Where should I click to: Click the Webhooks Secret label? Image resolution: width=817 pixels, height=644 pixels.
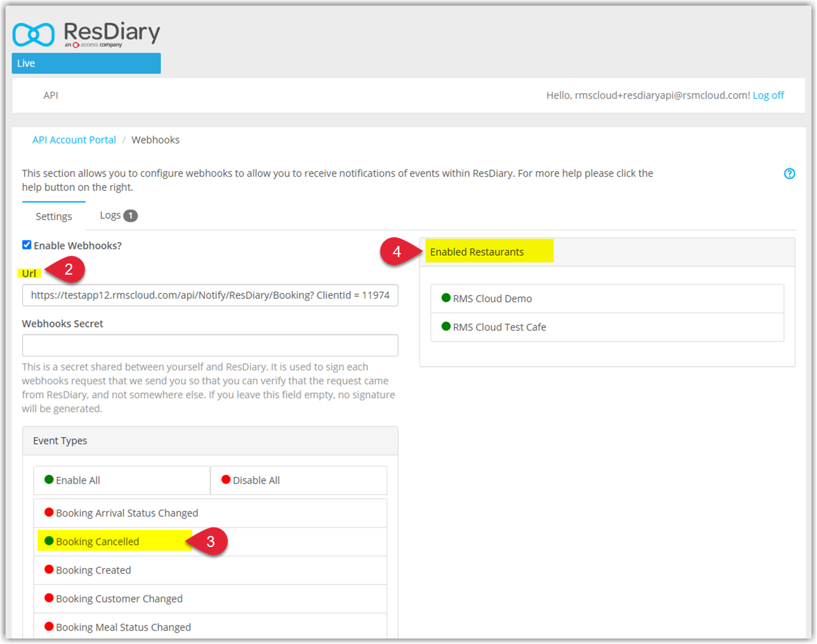pos(62,324)
